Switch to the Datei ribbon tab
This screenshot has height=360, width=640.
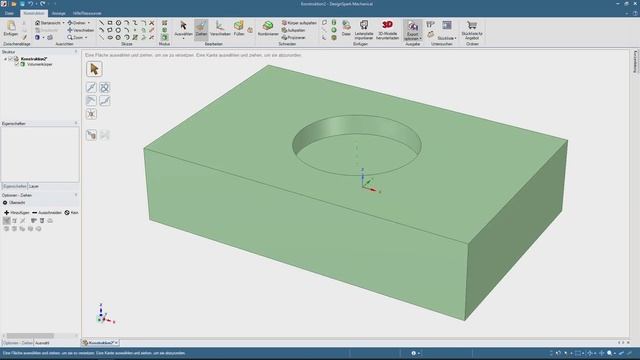pyautogui.click(x=9, y=13)
